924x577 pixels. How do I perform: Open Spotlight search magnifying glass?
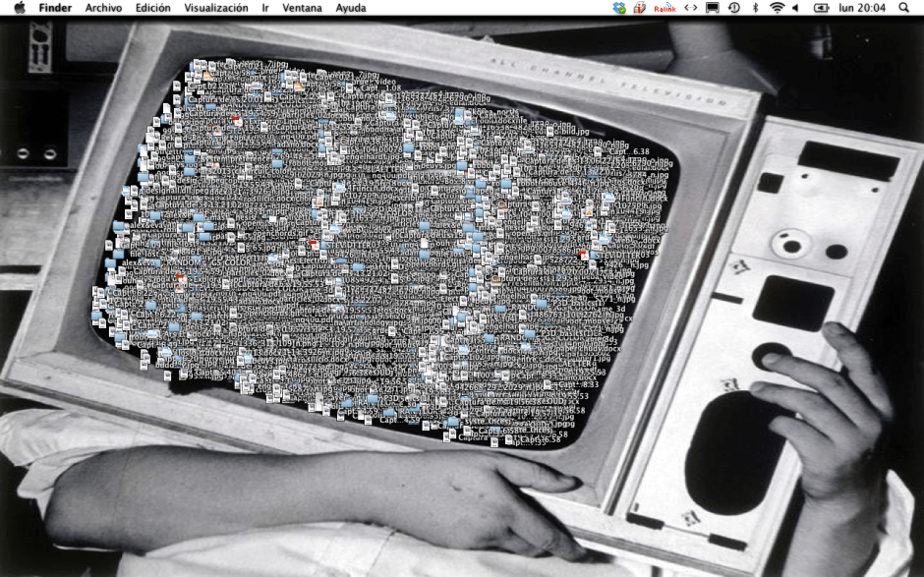coord(904,8)
